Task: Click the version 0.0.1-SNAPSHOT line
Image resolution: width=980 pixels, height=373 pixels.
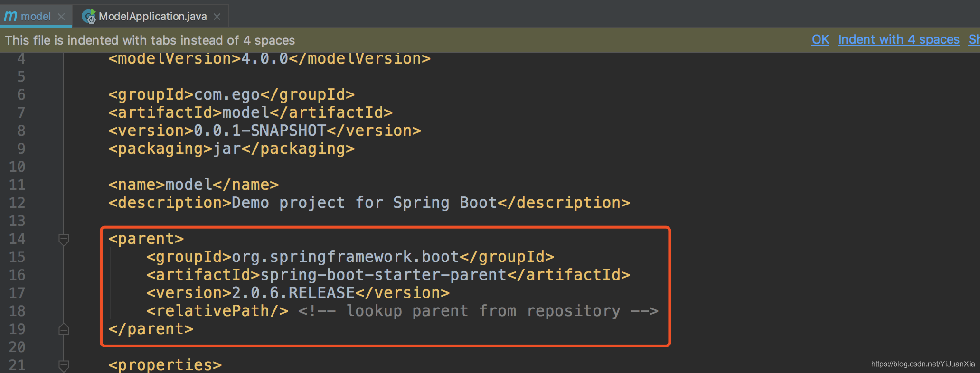Action: (264, 131)
